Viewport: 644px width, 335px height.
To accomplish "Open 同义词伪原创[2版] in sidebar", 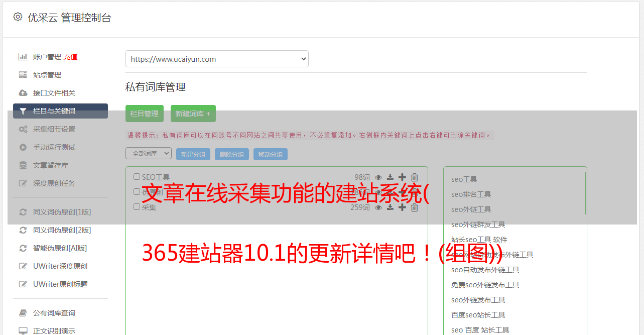I will tap(62, 230).
